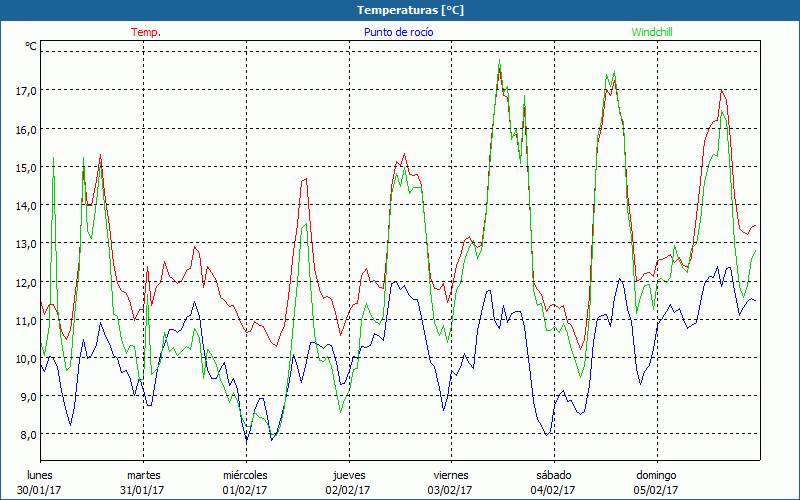Select the sábado day label
The width and height of the screenshot is (800, 500).
tap(553, 475)
